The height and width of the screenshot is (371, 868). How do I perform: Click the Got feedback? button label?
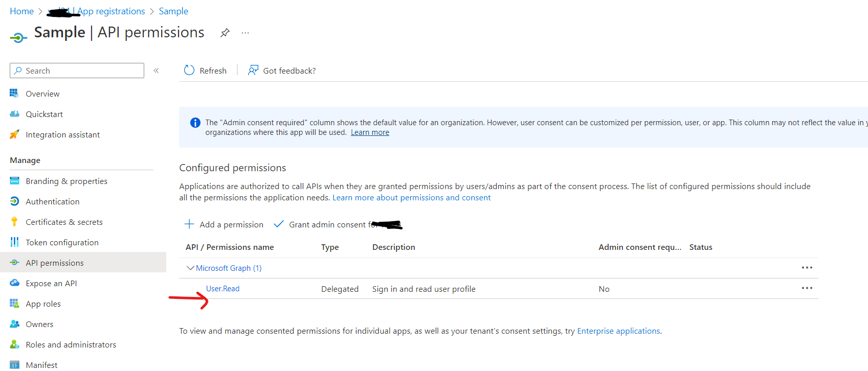click(x=290, y=71)
